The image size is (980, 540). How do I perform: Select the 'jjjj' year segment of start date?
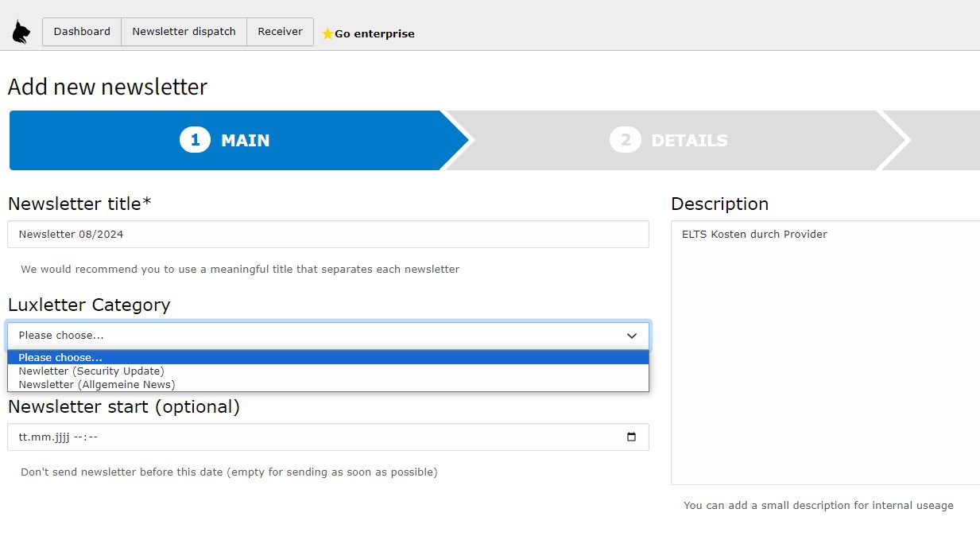click(x=60, y=437)
